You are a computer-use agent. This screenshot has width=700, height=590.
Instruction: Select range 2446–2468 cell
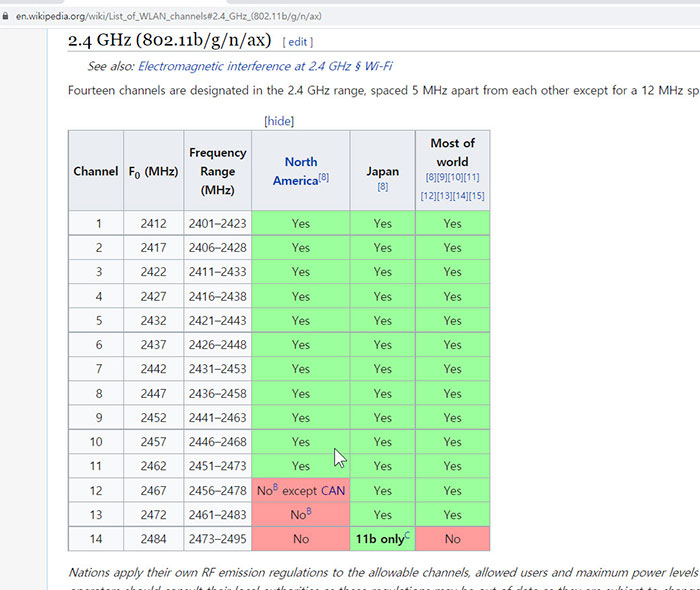217,442
